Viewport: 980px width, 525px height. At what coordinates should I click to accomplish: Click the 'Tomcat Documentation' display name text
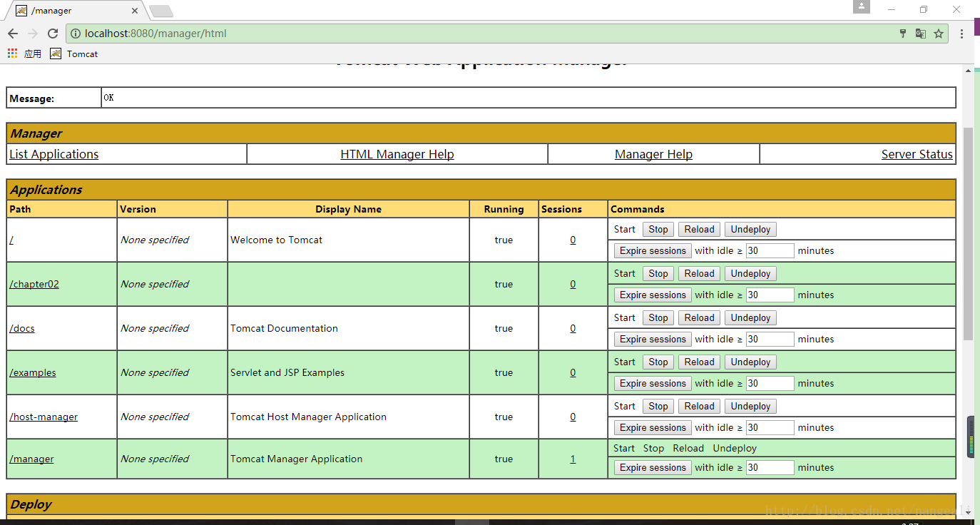coord(284,328)
